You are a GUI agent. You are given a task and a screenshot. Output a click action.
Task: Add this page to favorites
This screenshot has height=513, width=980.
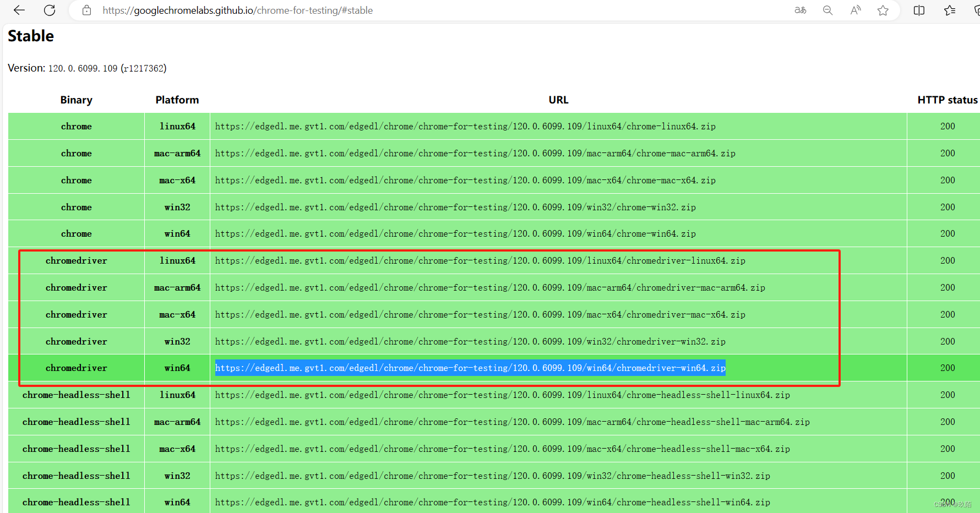tap(883, 10)
